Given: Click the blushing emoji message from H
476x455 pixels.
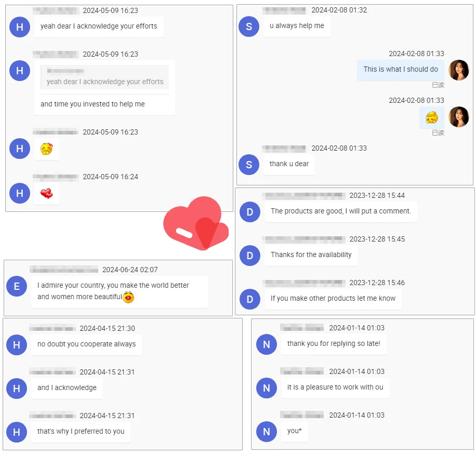Looking at the screenshot, I should [x=47, y=149].
